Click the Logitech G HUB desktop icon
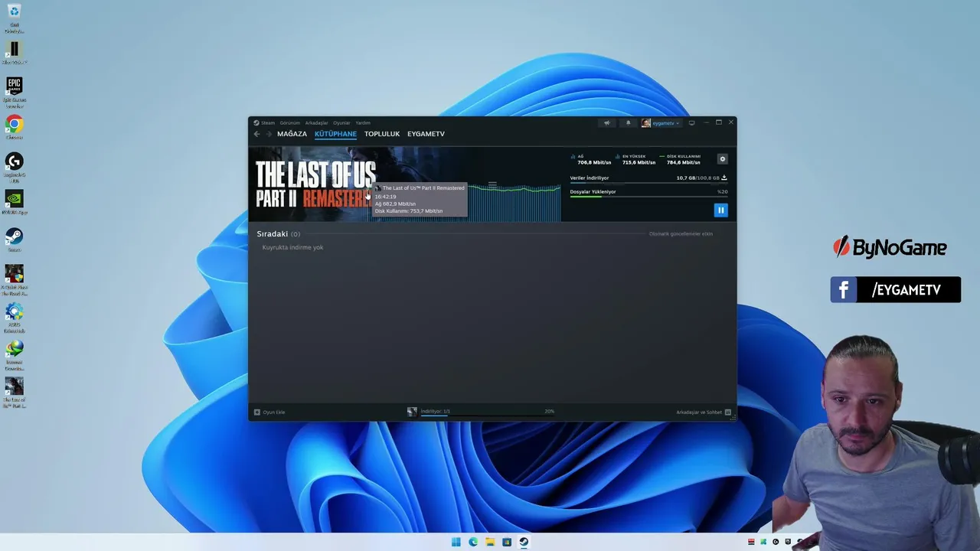Image resolution: width=980 pixels, height=551 pixels. (x=14, y=168)
